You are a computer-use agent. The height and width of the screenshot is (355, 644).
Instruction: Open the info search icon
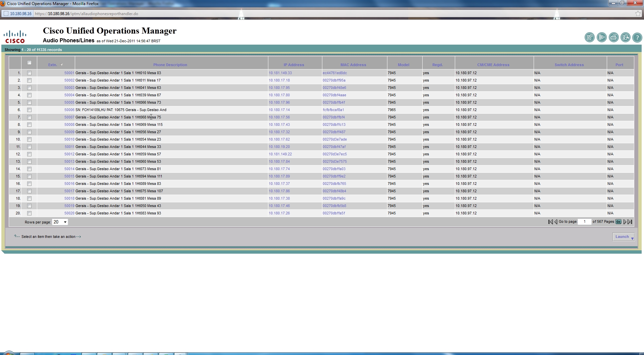tap(626, 37)
